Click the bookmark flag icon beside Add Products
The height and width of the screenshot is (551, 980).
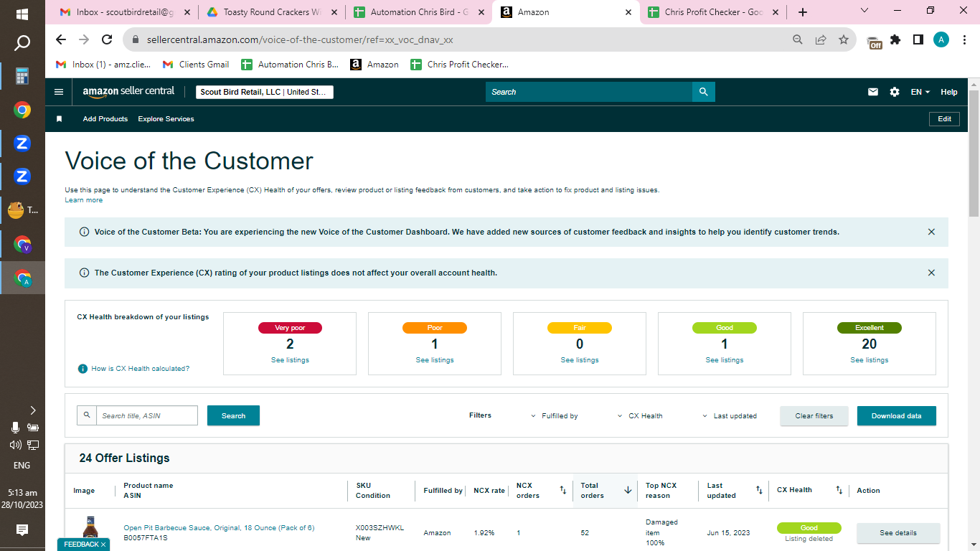[60, 119]
